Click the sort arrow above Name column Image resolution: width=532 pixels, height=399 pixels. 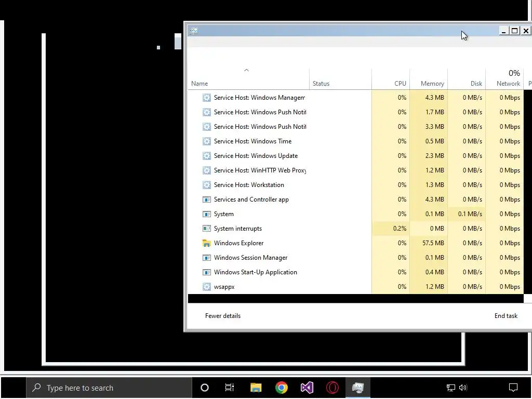click(247, 70)
